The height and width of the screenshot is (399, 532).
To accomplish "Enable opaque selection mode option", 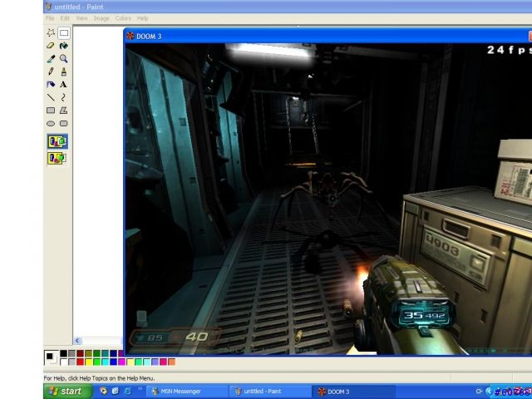I will coord(57,141).
